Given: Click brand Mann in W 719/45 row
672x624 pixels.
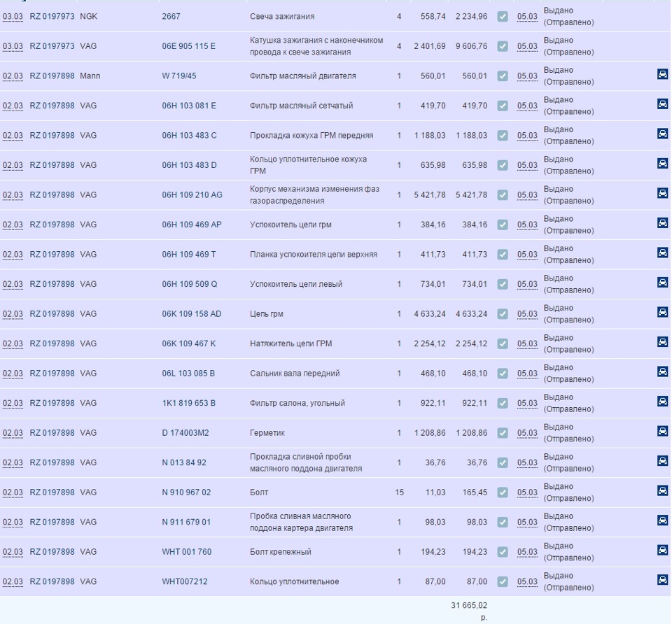Looking at the screenshot, I should pyautogui.click(x=90, y=76).
